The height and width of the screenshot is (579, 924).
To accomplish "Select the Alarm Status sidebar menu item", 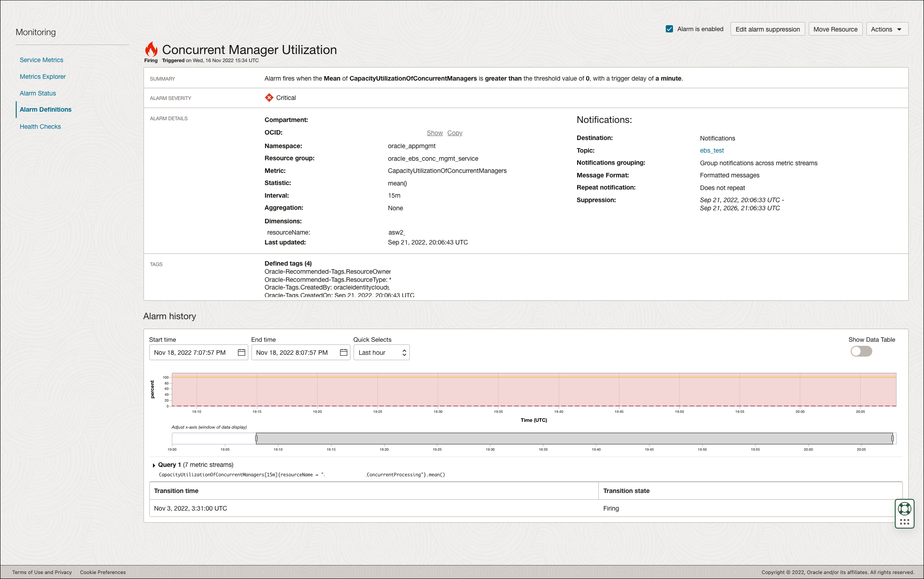I will [x=37, y=93].
